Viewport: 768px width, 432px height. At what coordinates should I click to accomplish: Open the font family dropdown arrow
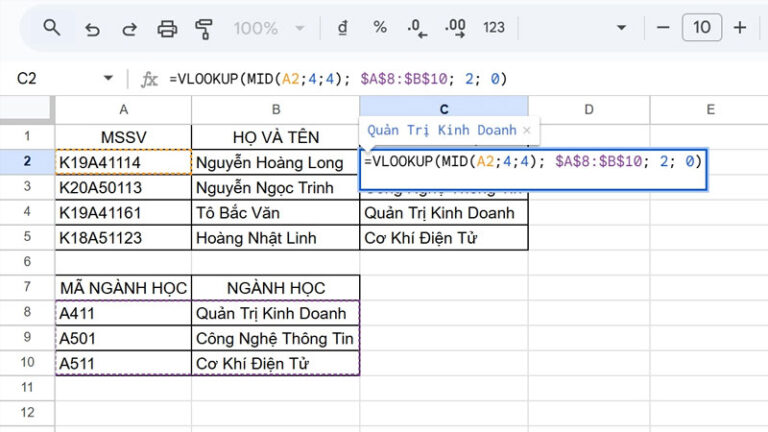pos(621,27)
